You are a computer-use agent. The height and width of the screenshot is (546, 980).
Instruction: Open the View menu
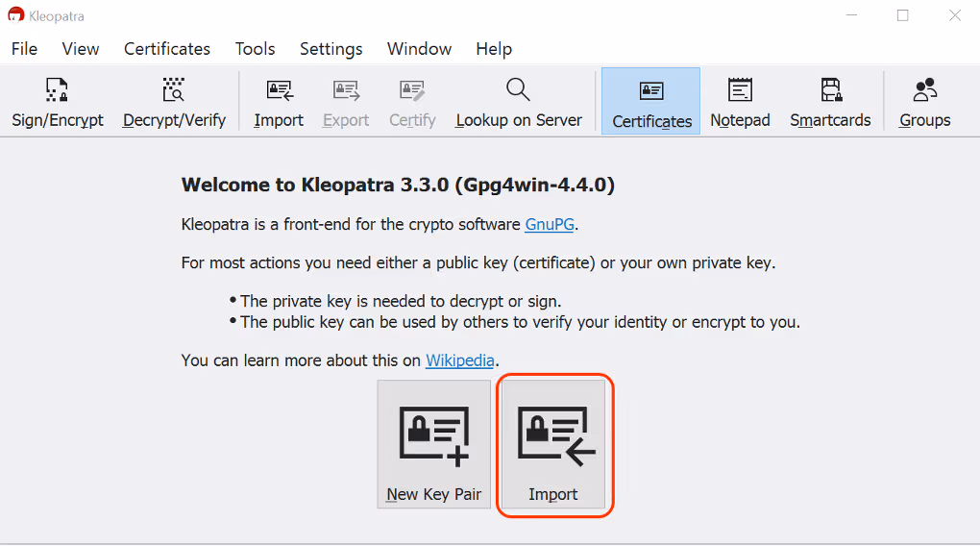[81, 49]
